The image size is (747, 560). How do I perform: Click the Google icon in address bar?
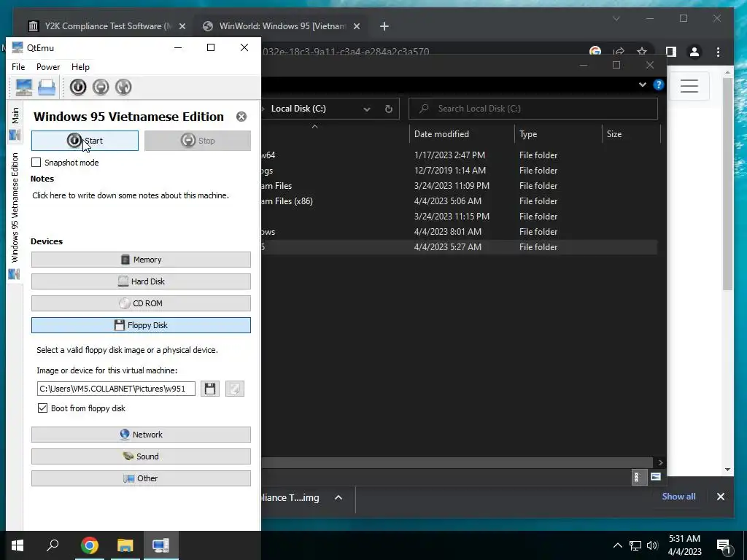click(595, 52)
